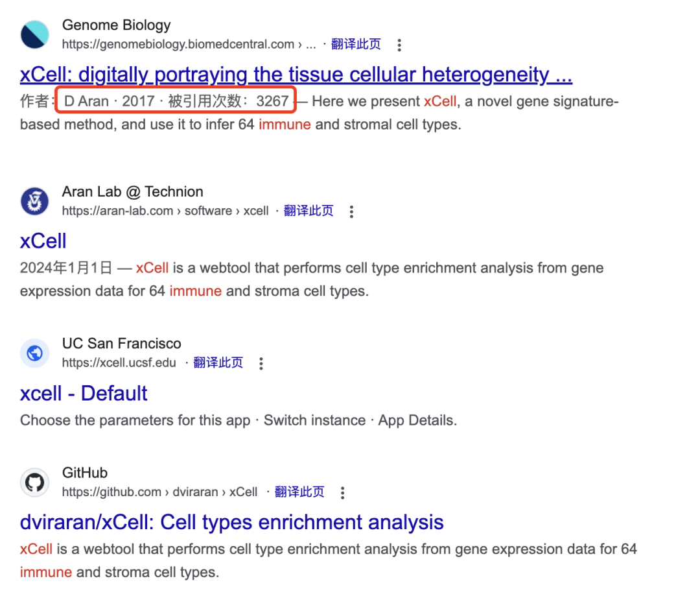This screenshot has width=700, height=596.
Task: Open dviraran/xCell Cell types enrichment analysis
Action: pyautogui.click(x=231, y=522)
